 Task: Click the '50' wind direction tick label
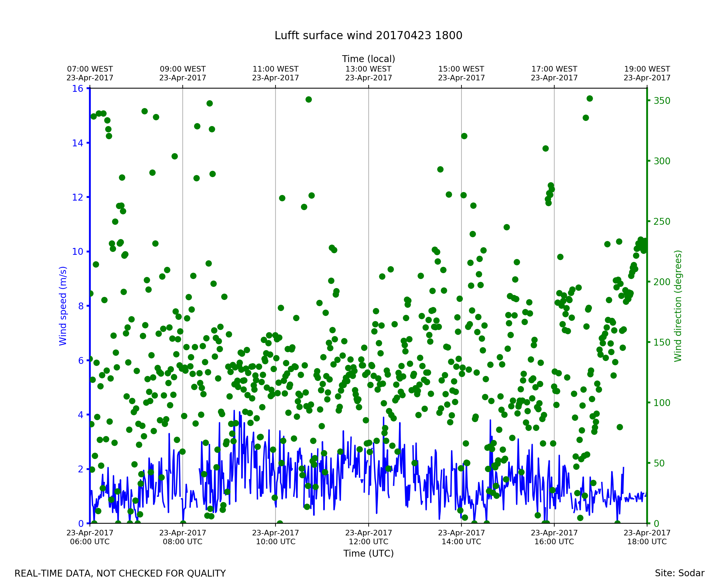click(x=659, y=463)
